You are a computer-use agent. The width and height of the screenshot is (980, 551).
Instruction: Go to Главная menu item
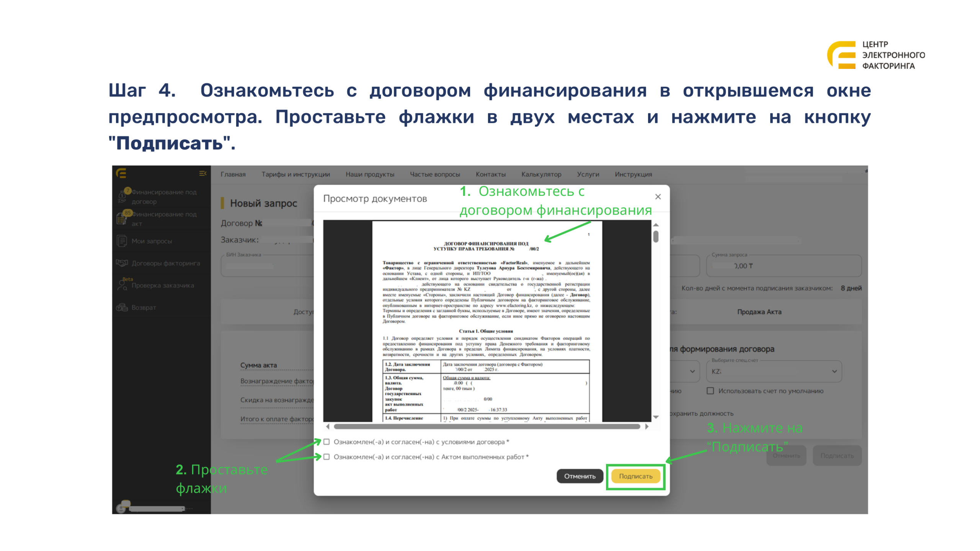(x=233, y=174)
